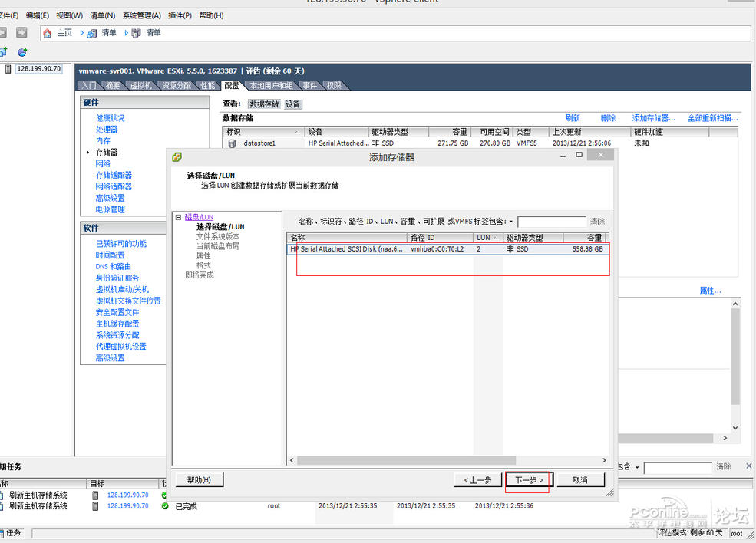Open 存储适配器 hardware settings
756x543 pixels.
pyautogui.click(x=114, y=175)
